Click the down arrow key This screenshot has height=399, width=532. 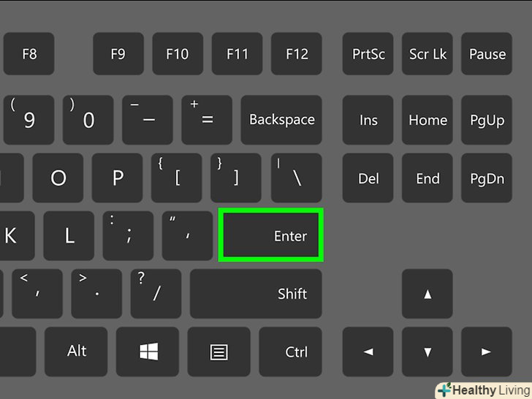click(427, 351)
